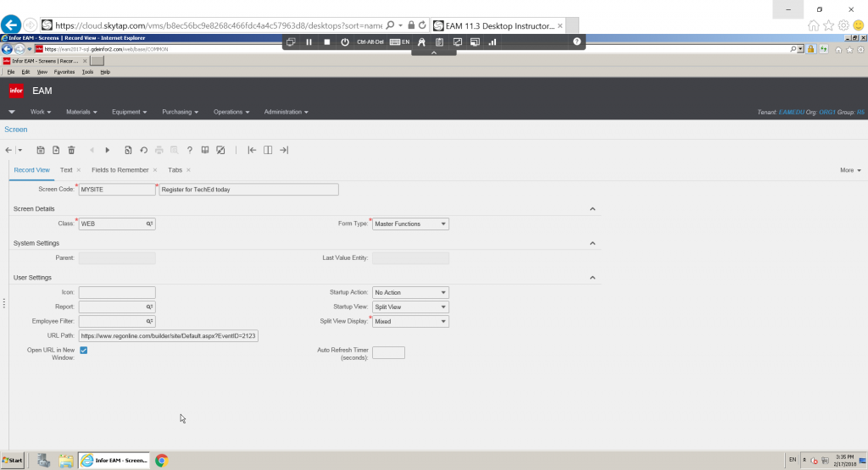Go to the next record arrow
The width and height of the screenshot is (868, 470).
tap(108, 150)
